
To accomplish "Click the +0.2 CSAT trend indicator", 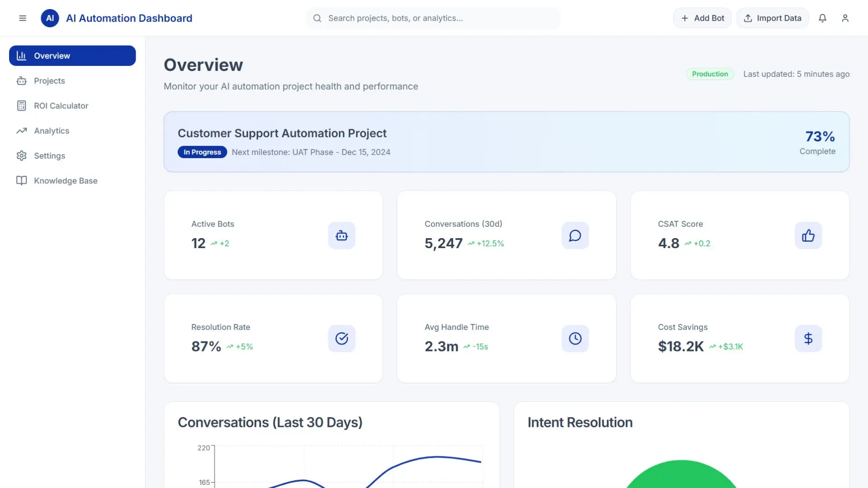I will tap(698, 244).
